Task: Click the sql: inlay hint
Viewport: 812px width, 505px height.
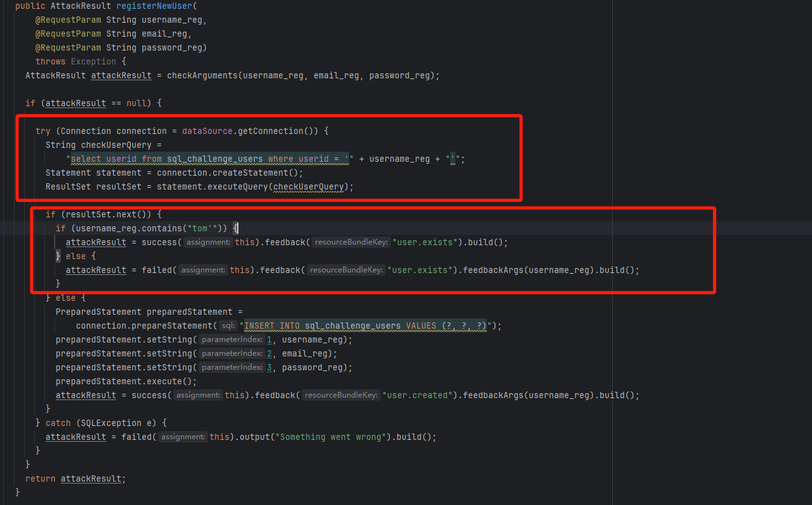Action: [228, 326]
